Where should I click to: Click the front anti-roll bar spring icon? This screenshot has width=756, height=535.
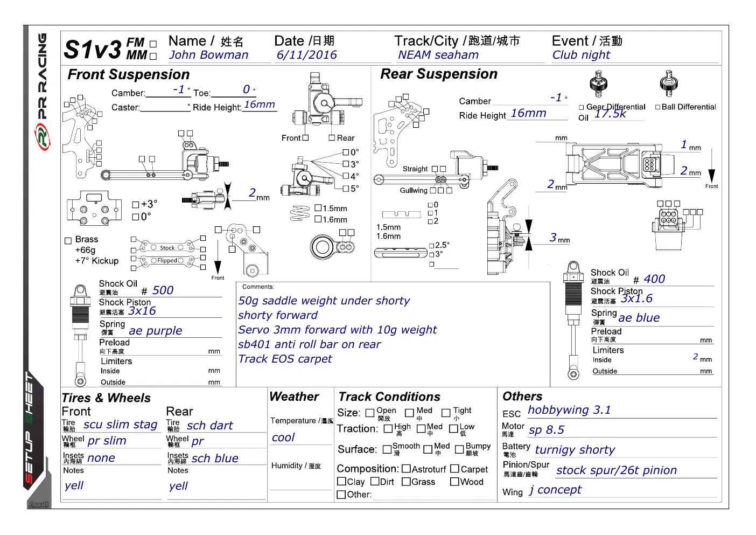pyautogui.click(x=300, y=214)
